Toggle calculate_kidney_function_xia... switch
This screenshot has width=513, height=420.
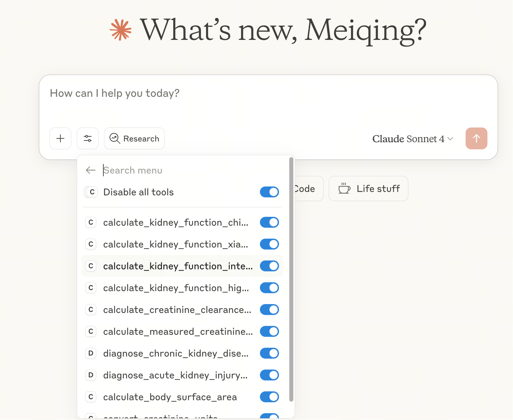click(x=269, y=244)
